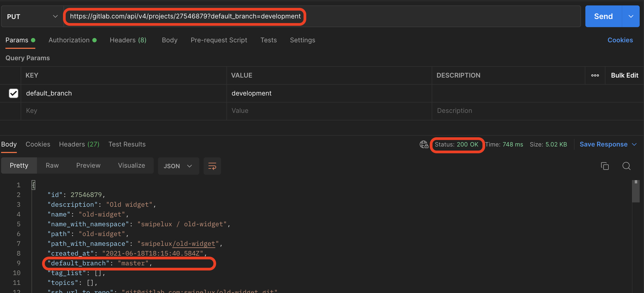Click Bulk Edit for query params
The width and height of the screenshot is (644, 293).
click(624, 75)
